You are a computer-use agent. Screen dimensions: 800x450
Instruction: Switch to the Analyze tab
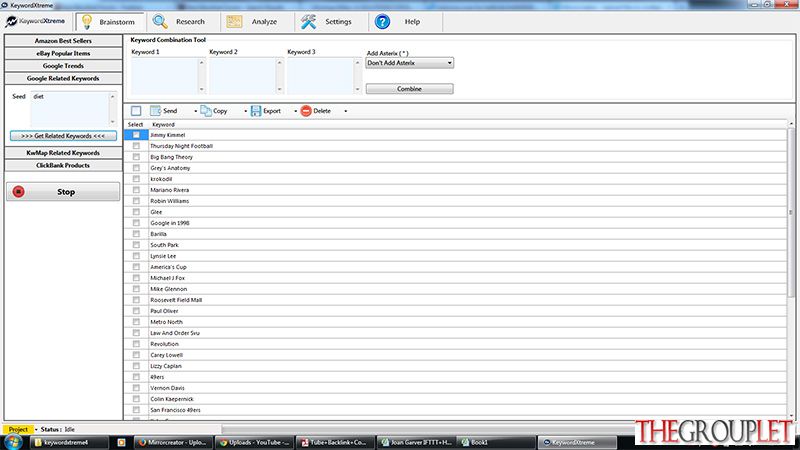[x=257, y=22]
